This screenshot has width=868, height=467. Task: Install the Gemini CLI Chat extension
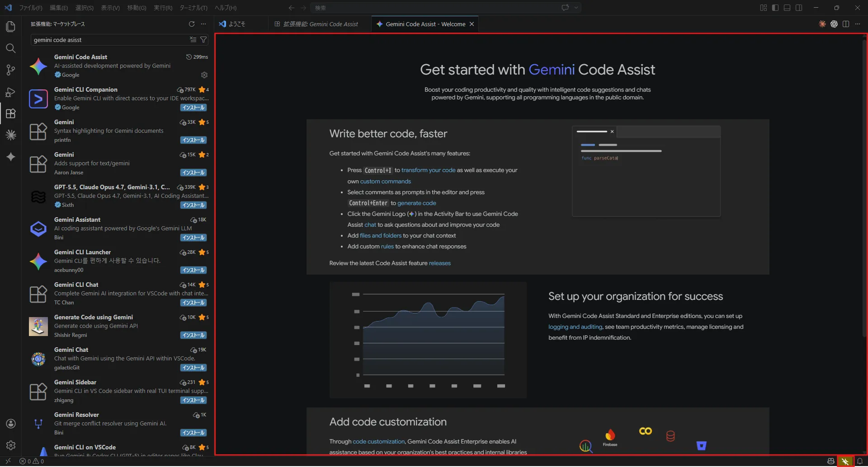pos(193,303)
